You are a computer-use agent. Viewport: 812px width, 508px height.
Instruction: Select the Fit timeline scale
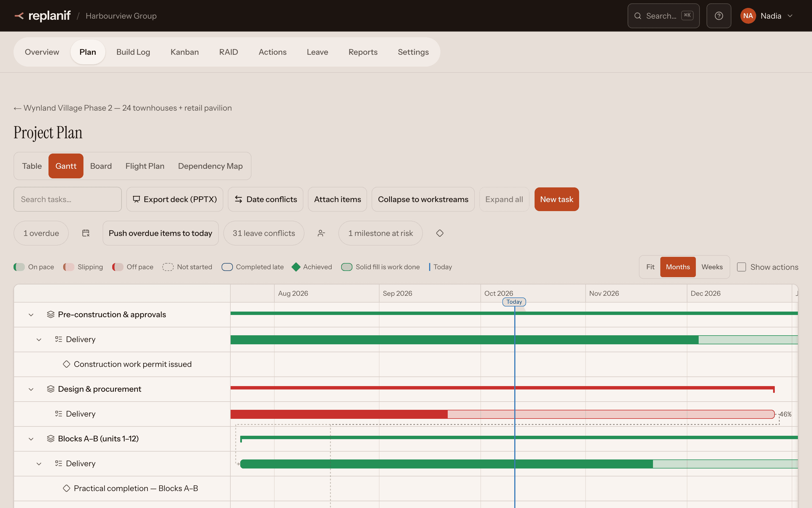(x=650, y=267)
